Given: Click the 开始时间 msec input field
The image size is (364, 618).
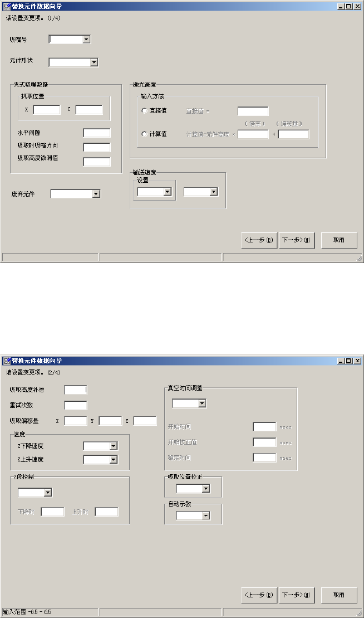Looking at the screenshot, I should point(264,427).
